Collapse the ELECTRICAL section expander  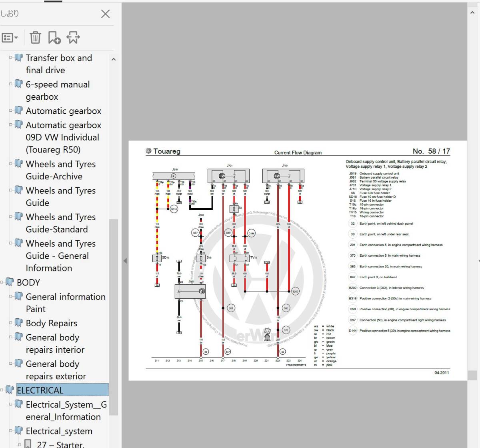2,390
